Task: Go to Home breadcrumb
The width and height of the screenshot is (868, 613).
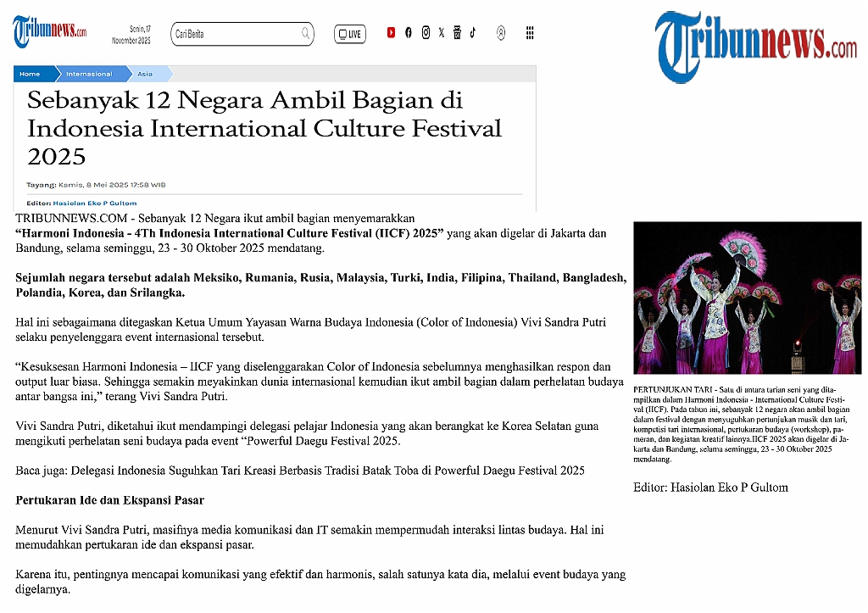Action: (x=30, y=74)
